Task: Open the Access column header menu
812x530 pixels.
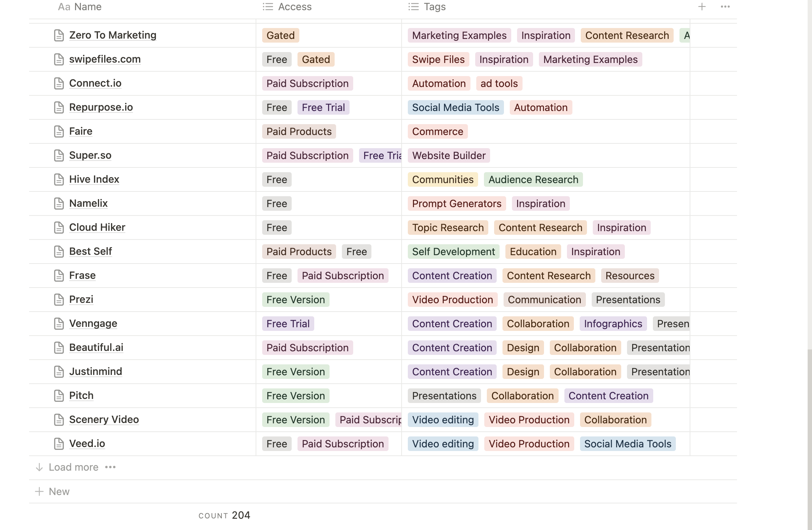Action: coord(294,7)
